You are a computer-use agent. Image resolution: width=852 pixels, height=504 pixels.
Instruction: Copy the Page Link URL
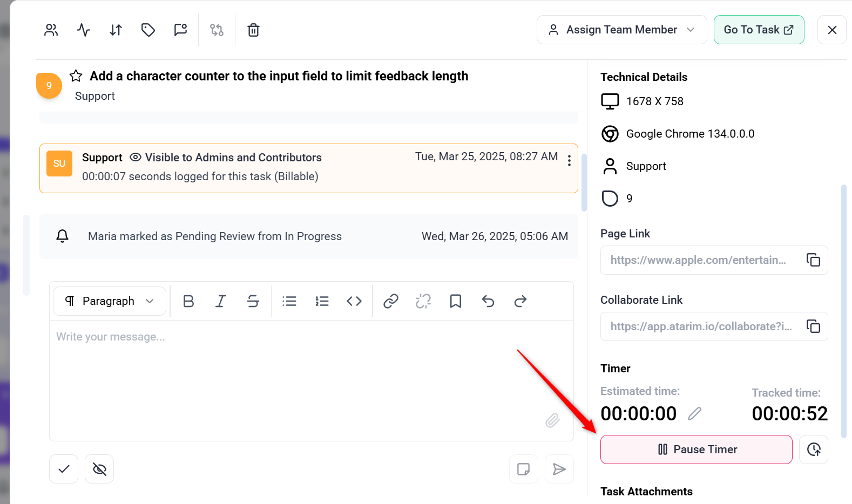pos(813,260)
